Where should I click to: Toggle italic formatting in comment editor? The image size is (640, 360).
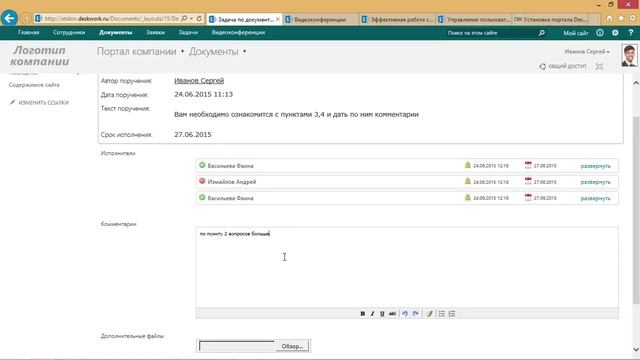(372, 313)
